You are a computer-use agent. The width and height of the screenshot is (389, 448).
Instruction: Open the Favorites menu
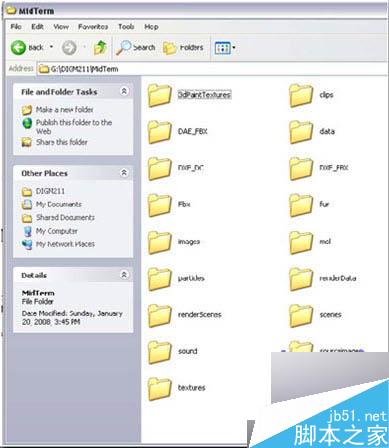[x=93, y=27]
